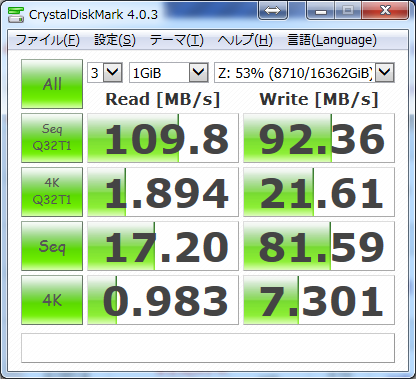Open the 設定(S) menu
The width and height of the screenshot is (416, 379).
click(115, 40)
